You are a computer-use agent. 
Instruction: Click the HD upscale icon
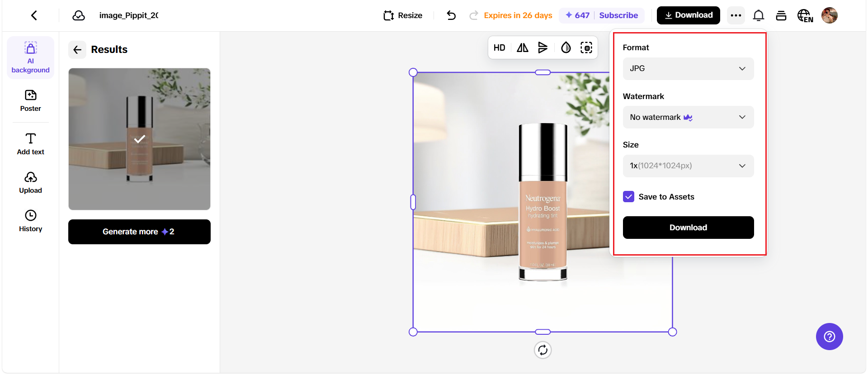(499, 48)
